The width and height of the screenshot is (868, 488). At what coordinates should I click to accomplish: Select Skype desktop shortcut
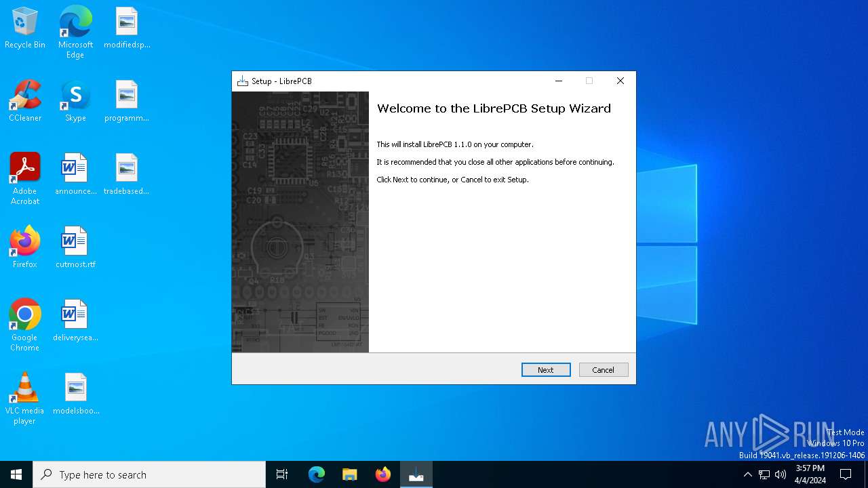pos(75,102)
